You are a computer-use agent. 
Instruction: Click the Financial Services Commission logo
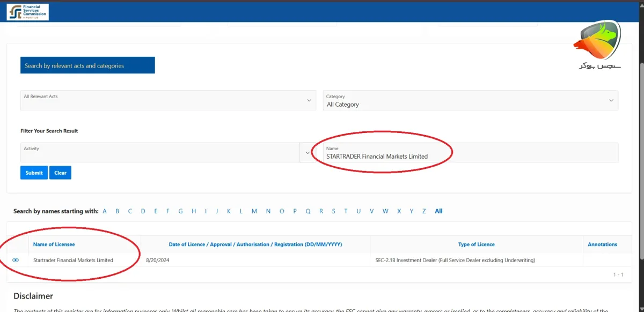tap(28, 12)
